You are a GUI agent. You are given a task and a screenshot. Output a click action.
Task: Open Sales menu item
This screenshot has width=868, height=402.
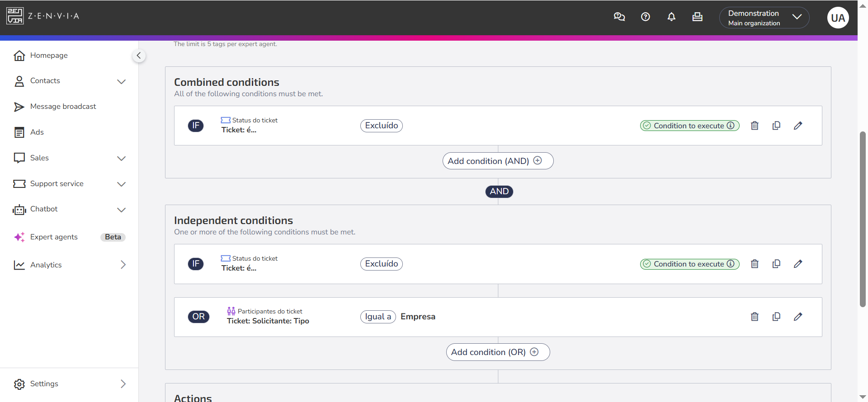(39, 158)
